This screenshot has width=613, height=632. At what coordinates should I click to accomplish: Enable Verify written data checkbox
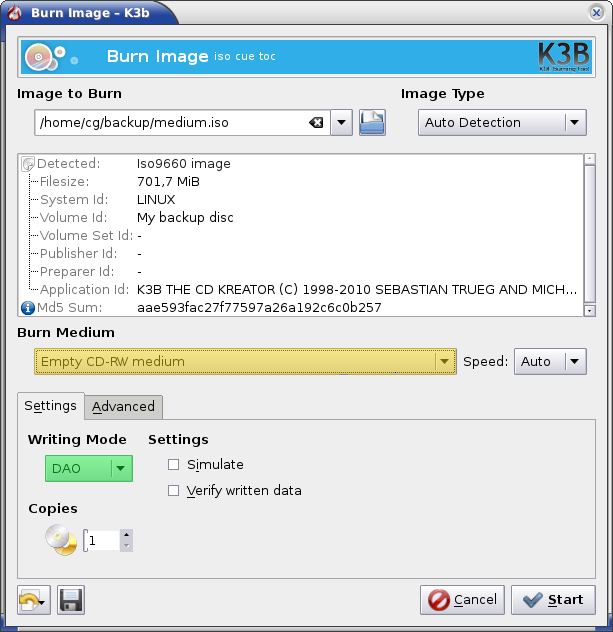174,491
